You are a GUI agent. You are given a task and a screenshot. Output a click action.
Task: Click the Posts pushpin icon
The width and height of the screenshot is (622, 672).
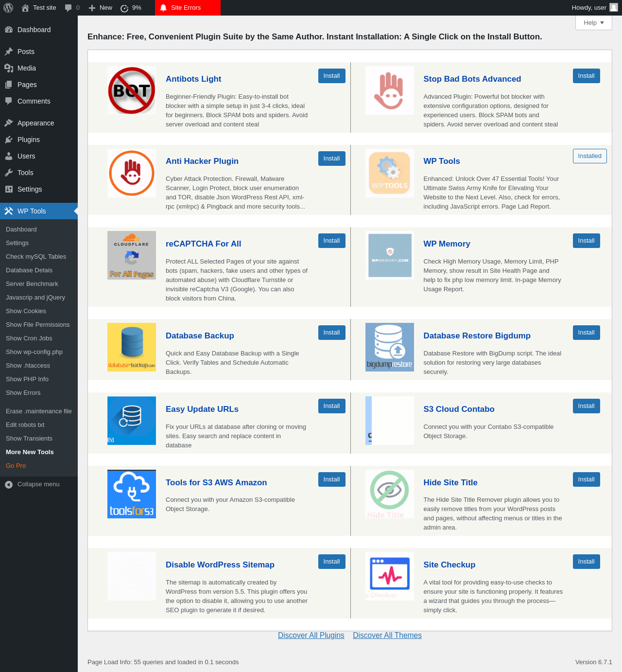point(9,52)
